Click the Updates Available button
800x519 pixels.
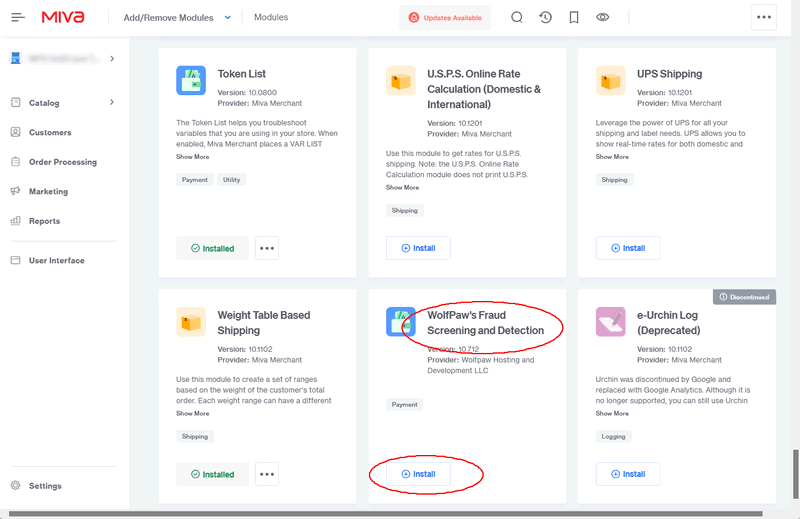445,17
